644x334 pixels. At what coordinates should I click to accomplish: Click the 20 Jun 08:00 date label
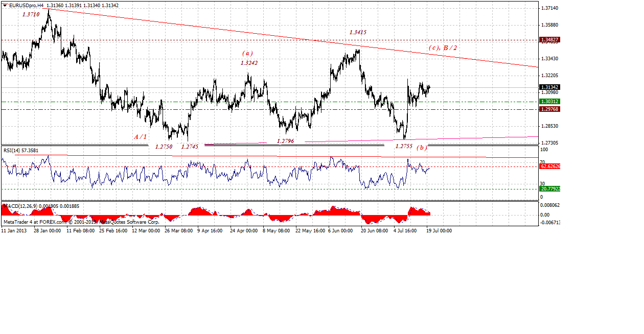375,230
